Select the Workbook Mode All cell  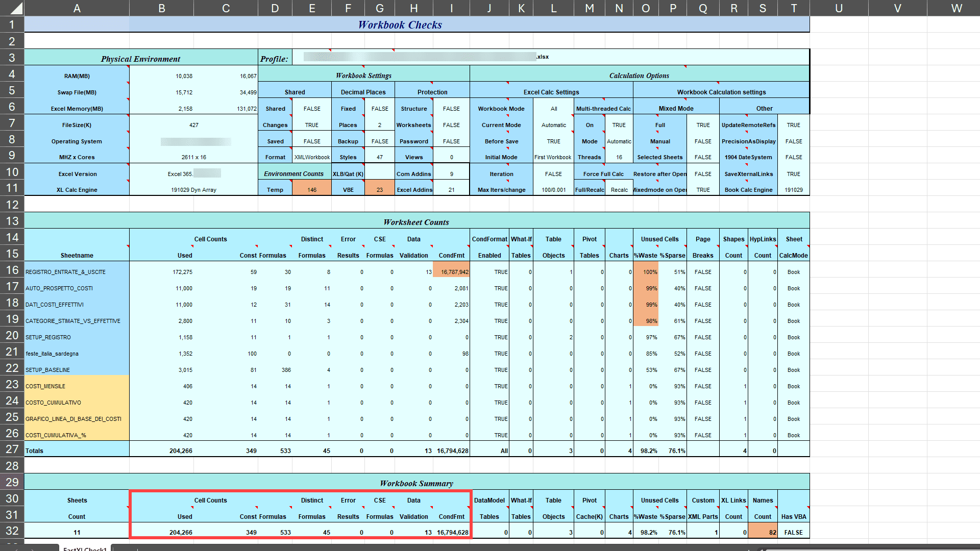tap(553, 108)
